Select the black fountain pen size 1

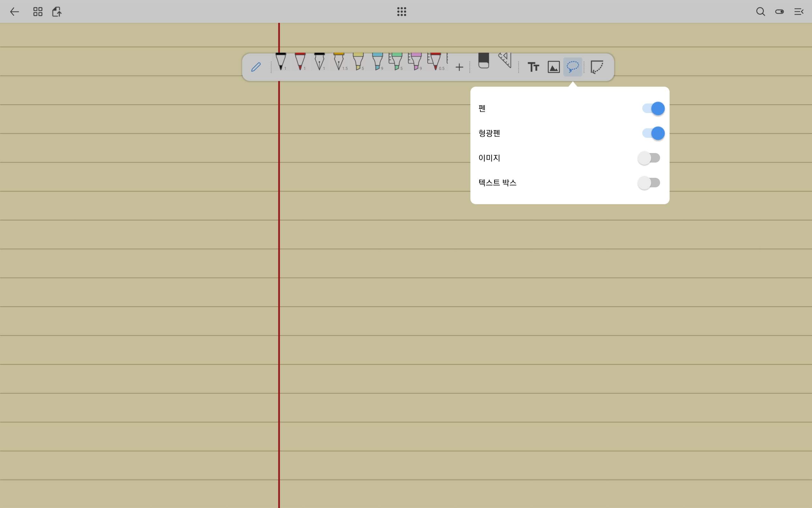319,62
